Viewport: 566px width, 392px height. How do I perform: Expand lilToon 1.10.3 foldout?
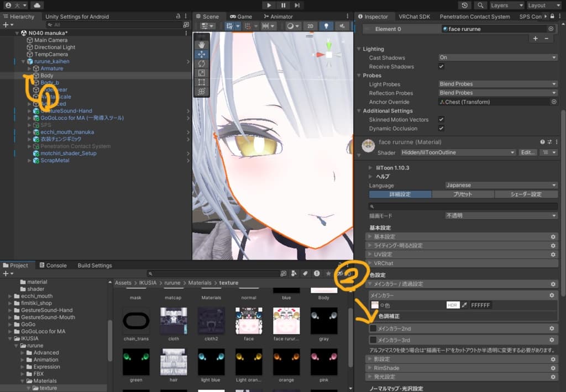370,168
